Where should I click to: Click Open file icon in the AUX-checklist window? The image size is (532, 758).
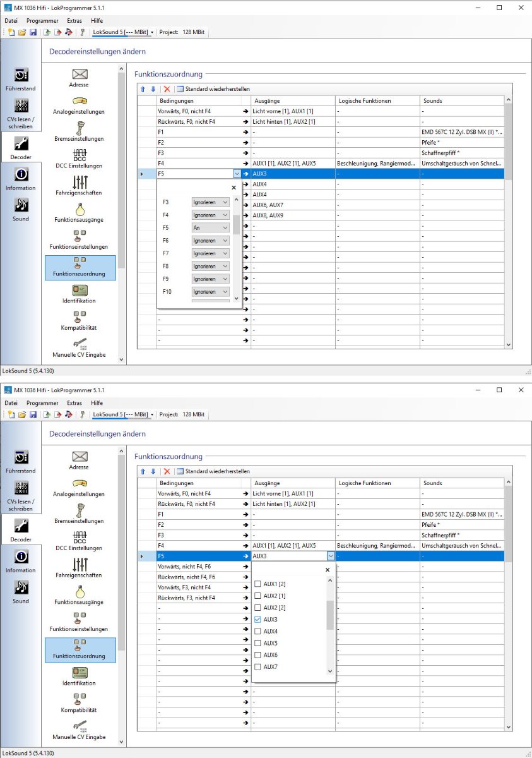[22, 414]
